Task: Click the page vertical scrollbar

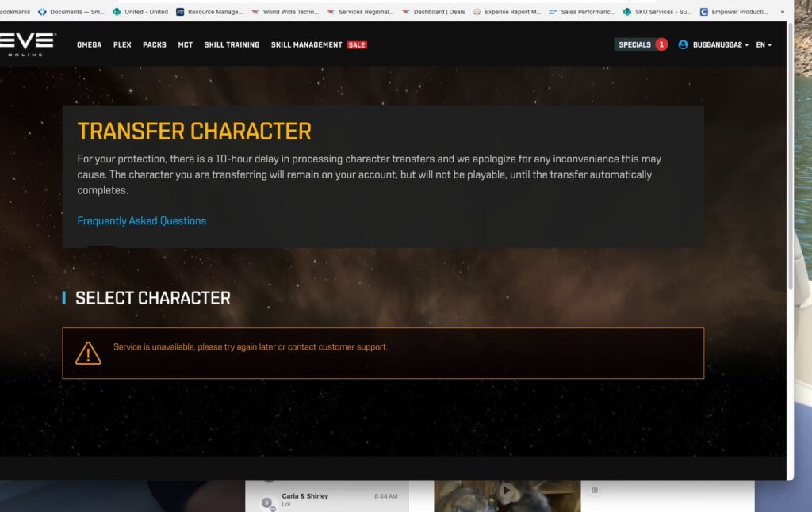Action: pos(791,155)
